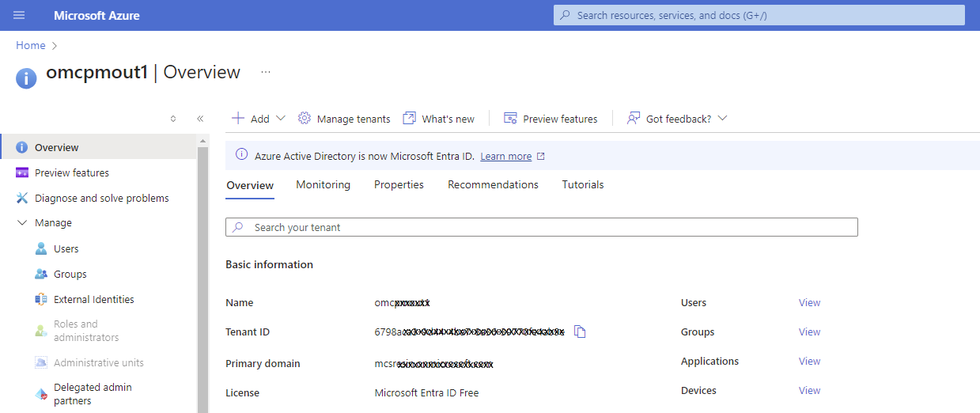This screenshot has width=980, height=413.
Task: Open the hamburger portal menu
Action: click(x=19, y=15)
